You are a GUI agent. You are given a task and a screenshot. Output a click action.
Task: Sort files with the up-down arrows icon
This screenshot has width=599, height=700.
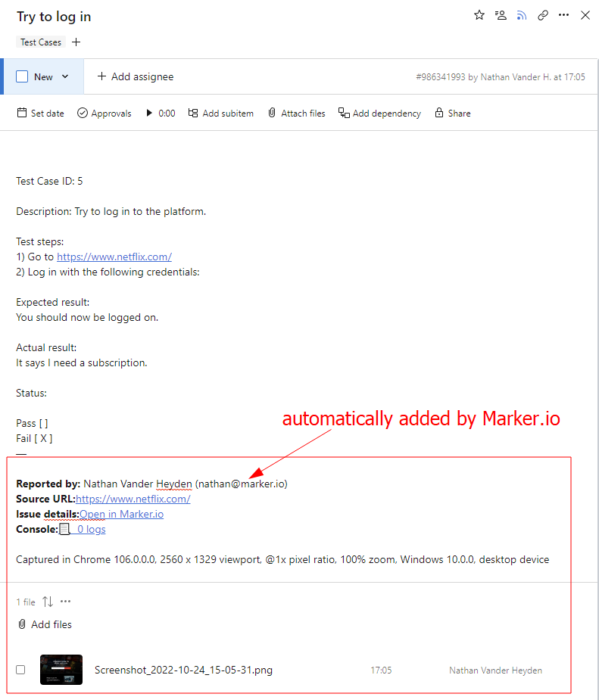pos(48,602)
